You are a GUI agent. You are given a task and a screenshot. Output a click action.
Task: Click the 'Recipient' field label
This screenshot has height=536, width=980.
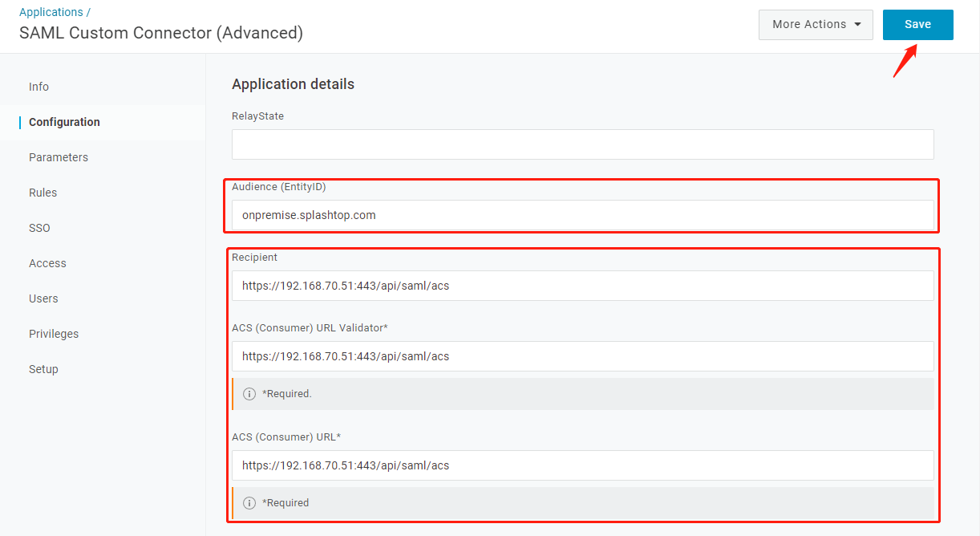[x=254, y=258]
